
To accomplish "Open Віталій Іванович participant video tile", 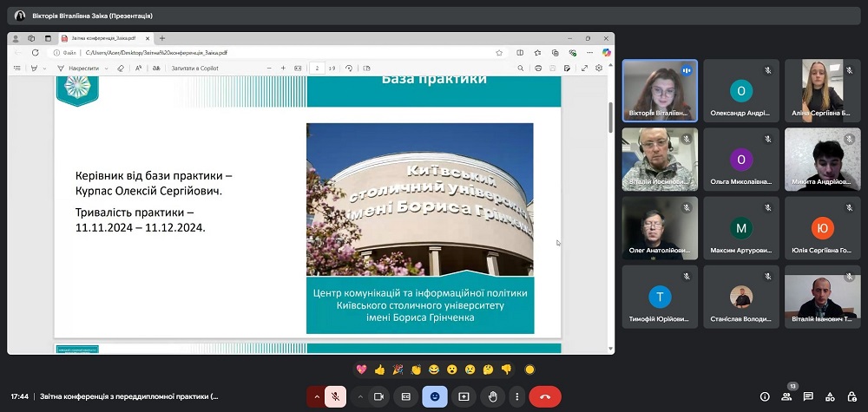I will tap(822, 298).
